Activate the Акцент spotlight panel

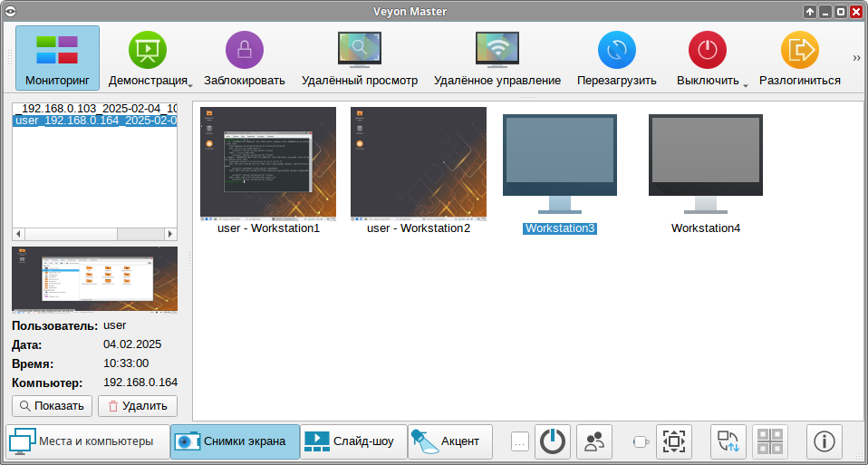tap(450, 441)
